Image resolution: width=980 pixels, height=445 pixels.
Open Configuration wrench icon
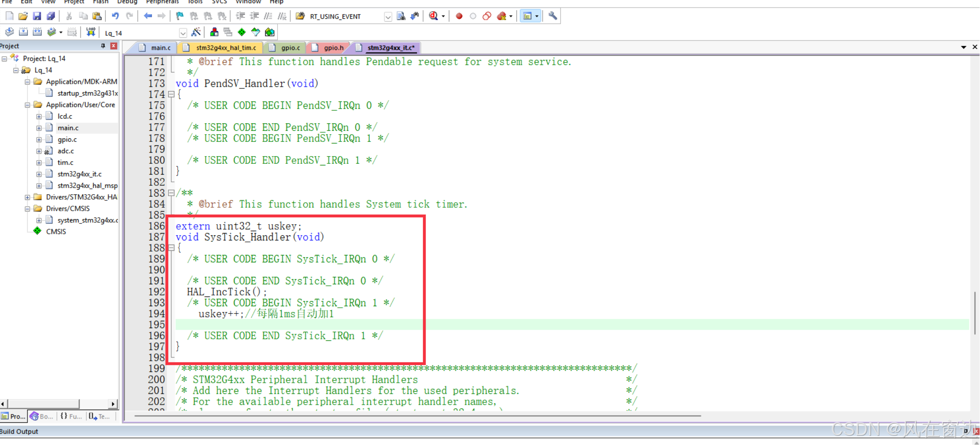552,16
